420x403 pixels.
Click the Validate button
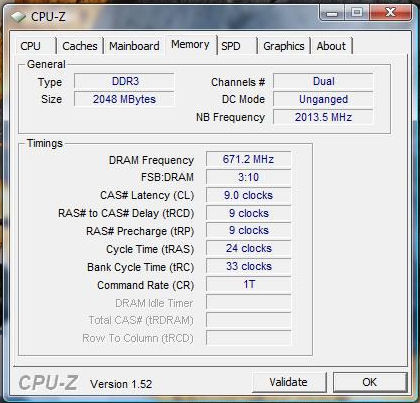pyautogui.click(x=289, y=382)
